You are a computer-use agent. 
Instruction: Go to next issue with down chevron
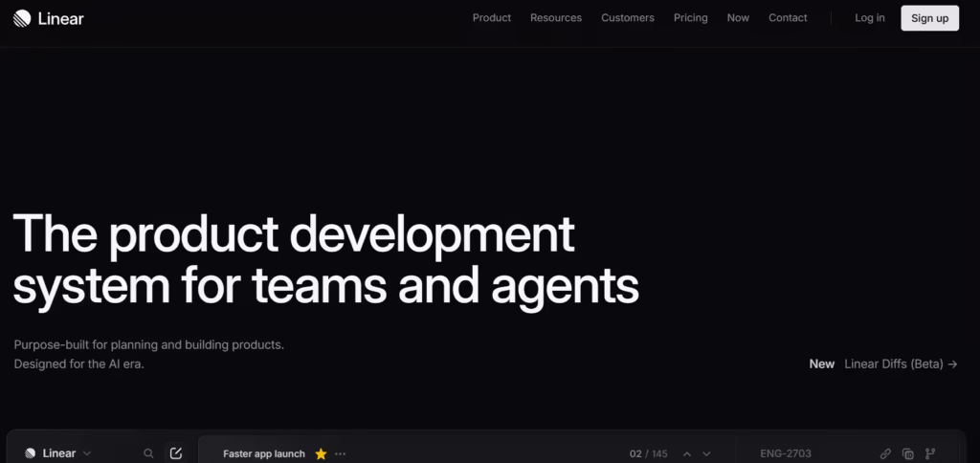706,453
